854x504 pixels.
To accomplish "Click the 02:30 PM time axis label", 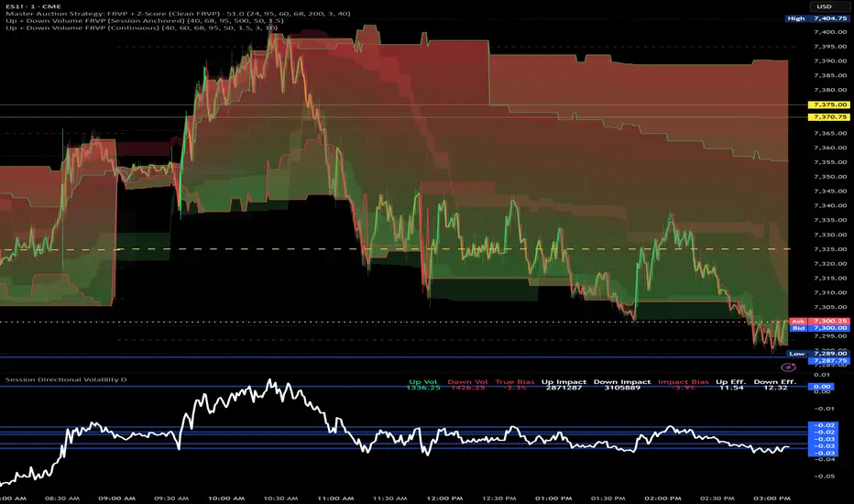I will tap(717, 498).
